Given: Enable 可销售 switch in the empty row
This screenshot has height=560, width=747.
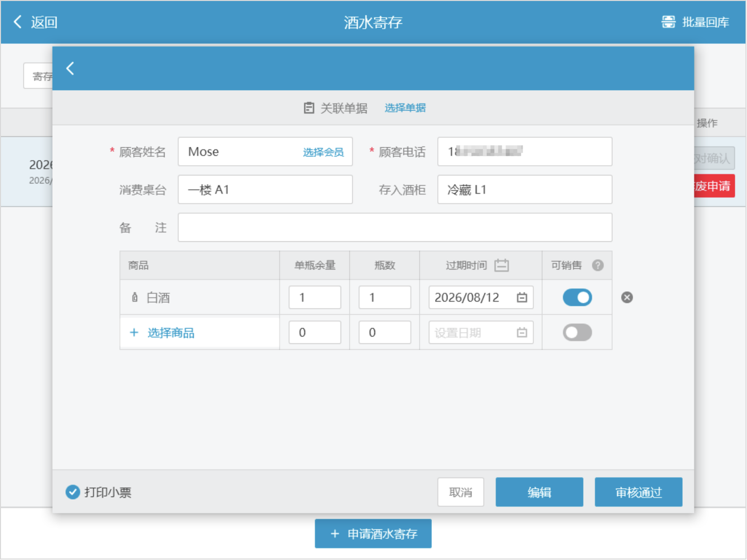Looking at the screenshot, I should pyautogui.click(x=577, y=333).
